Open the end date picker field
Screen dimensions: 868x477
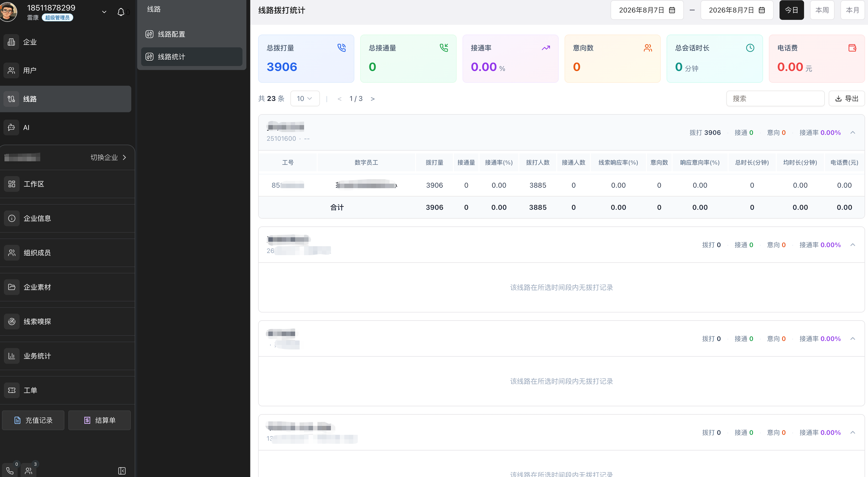click(x=737, y=10)
